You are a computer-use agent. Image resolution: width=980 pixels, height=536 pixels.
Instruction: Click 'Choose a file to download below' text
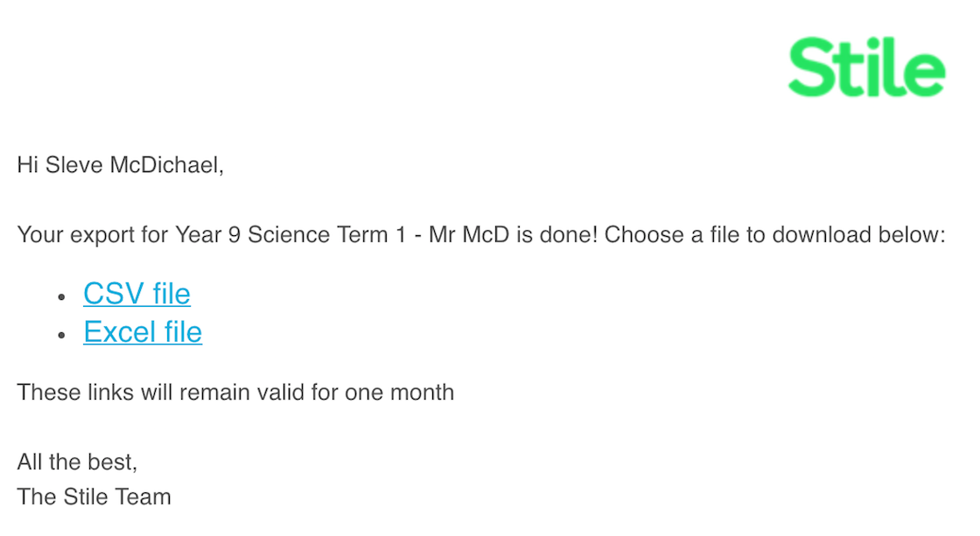click(774, 235)
